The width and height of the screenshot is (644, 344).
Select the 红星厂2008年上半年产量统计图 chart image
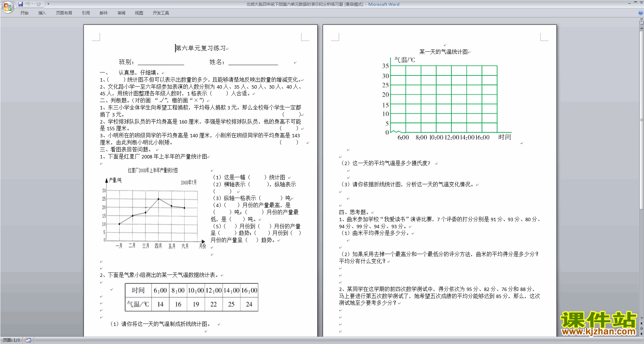point(154,208)
